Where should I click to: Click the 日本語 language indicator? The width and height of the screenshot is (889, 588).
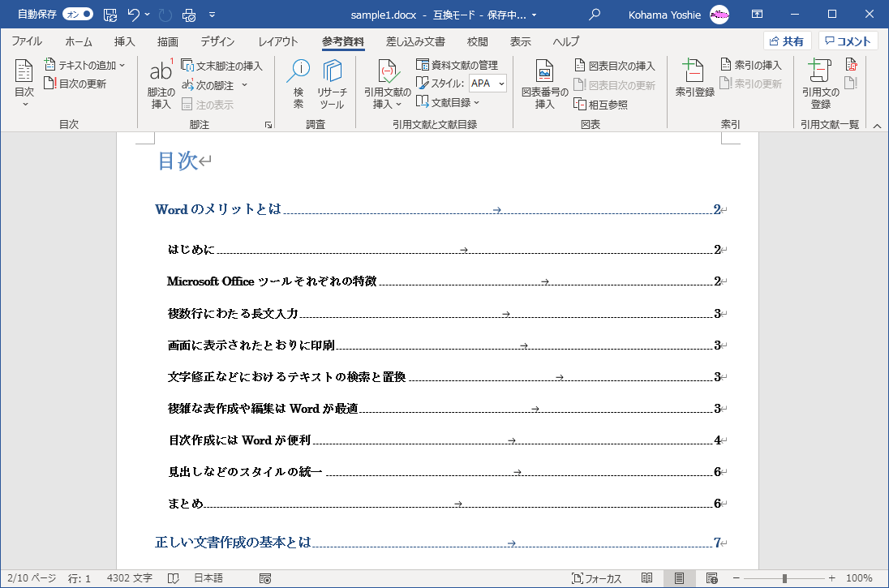208,578
